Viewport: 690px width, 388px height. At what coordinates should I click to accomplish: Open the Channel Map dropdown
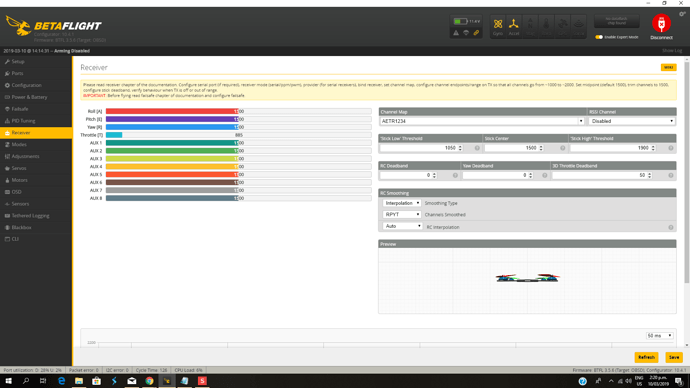(x=482, y=121)
